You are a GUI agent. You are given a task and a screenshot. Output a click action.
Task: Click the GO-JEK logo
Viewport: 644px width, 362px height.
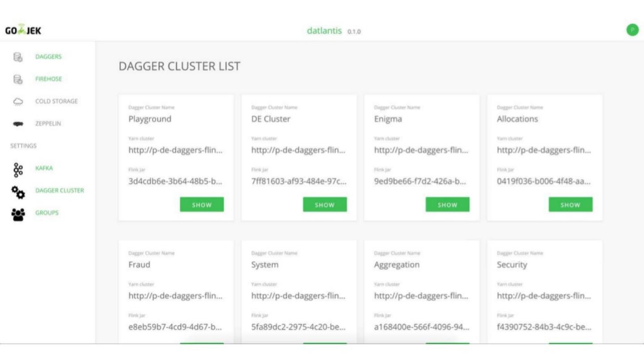pyautogui.click(x=23, y=30)
